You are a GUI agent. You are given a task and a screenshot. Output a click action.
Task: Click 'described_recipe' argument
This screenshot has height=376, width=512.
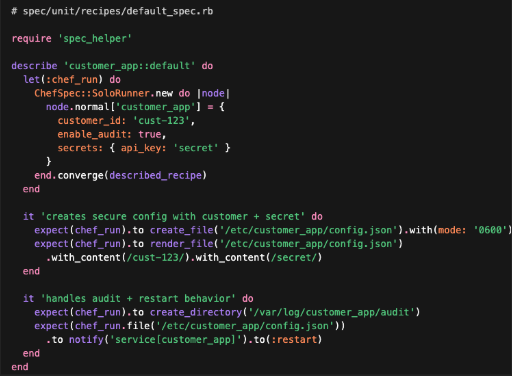click(155, 175)
